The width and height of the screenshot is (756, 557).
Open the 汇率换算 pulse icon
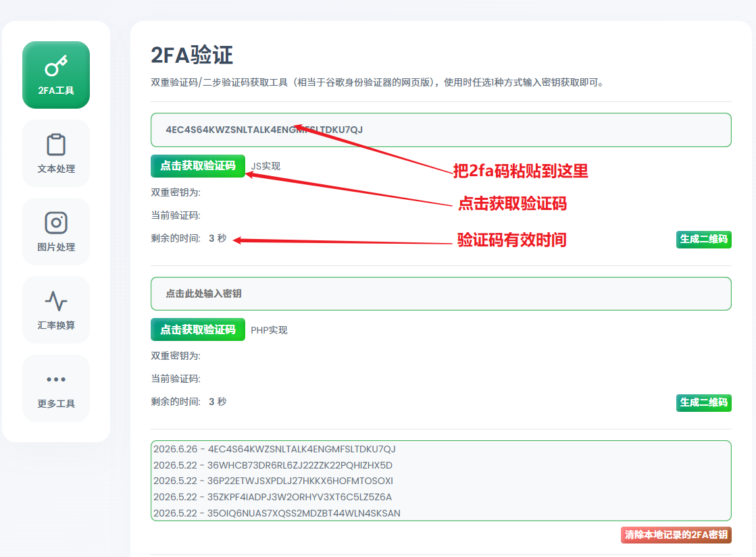(x=56, y=301)
